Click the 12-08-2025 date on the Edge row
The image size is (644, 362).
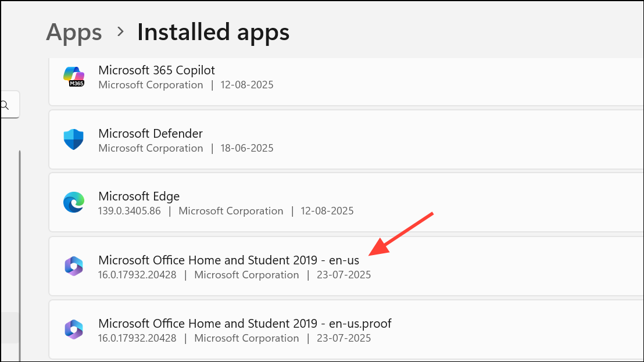pos(327,211)
